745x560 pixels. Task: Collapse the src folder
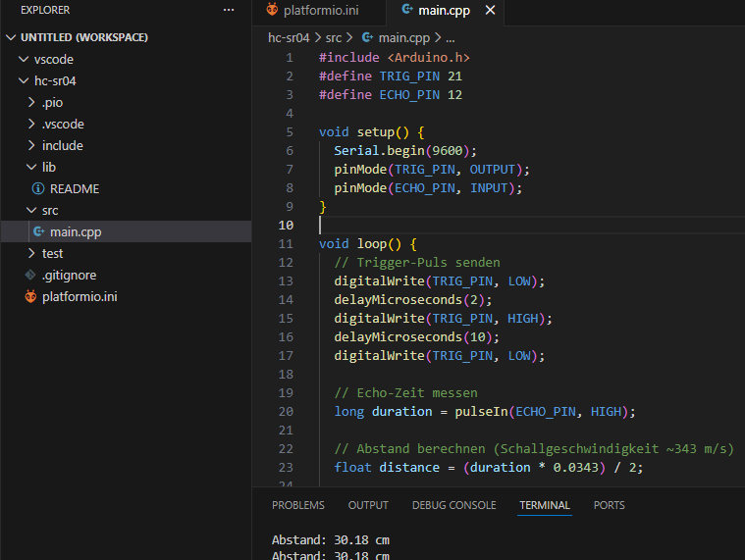pyautogui.click(x=31, y=210)
